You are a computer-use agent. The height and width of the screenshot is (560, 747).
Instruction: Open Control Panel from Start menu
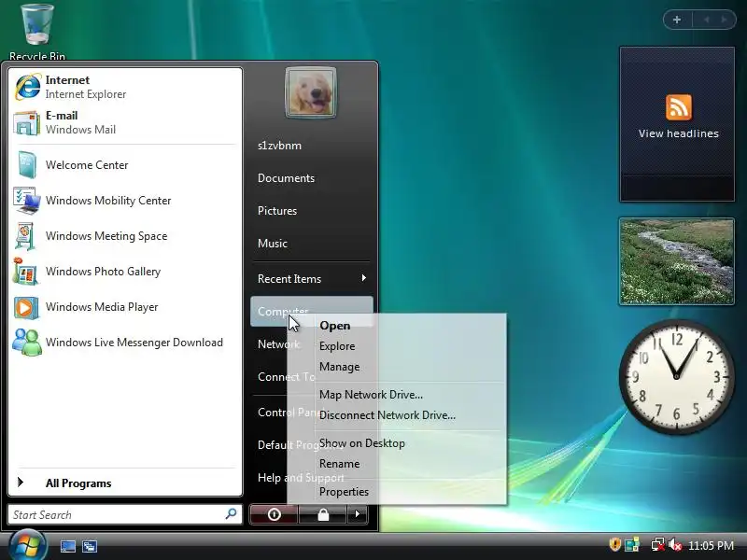[273, 412]
